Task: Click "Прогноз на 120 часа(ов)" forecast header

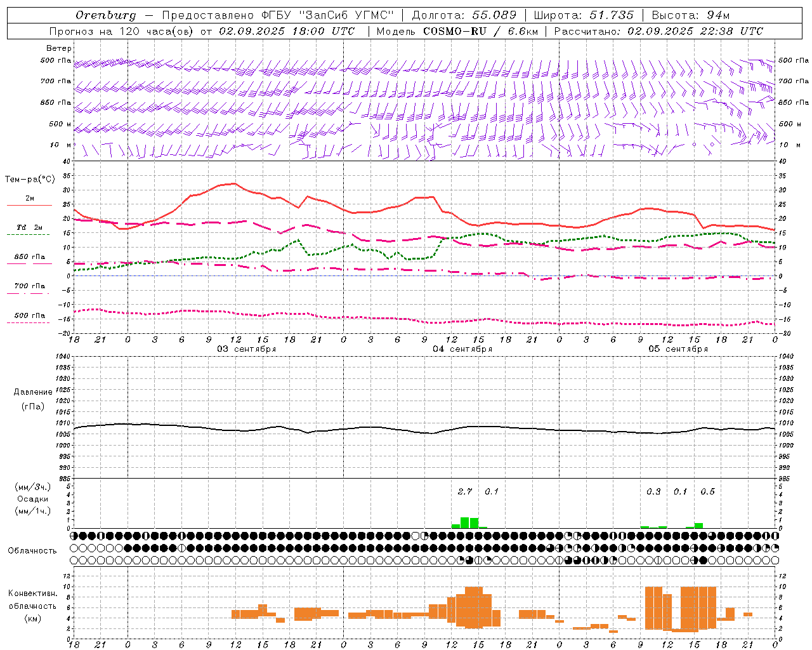Action: (122, 31)
